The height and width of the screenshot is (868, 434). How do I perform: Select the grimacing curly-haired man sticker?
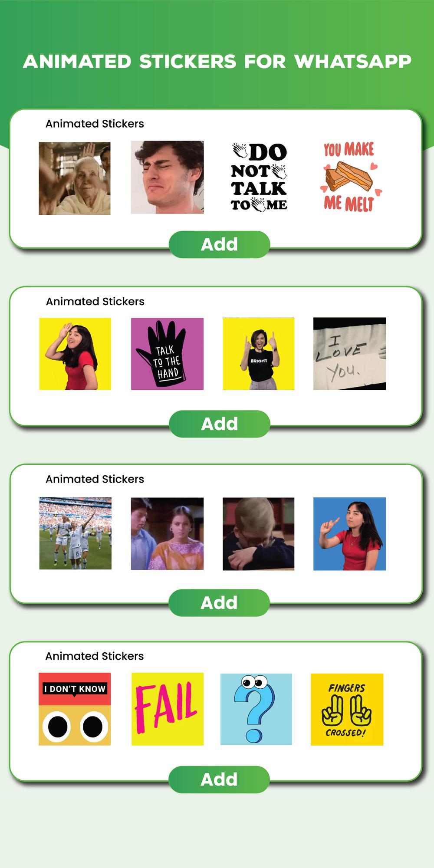click(167, 177)
